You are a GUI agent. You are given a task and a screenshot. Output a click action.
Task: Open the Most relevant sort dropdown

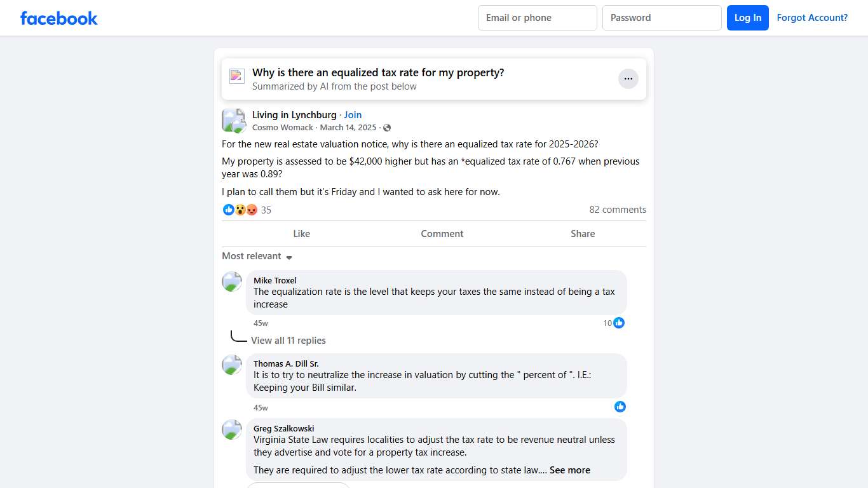(257, 256)
